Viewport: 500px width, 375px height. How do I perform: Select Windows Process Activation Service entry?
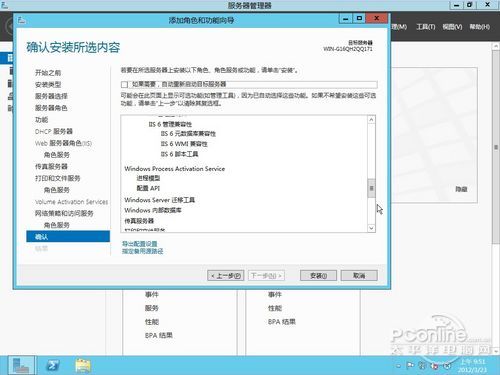[175, 169]
